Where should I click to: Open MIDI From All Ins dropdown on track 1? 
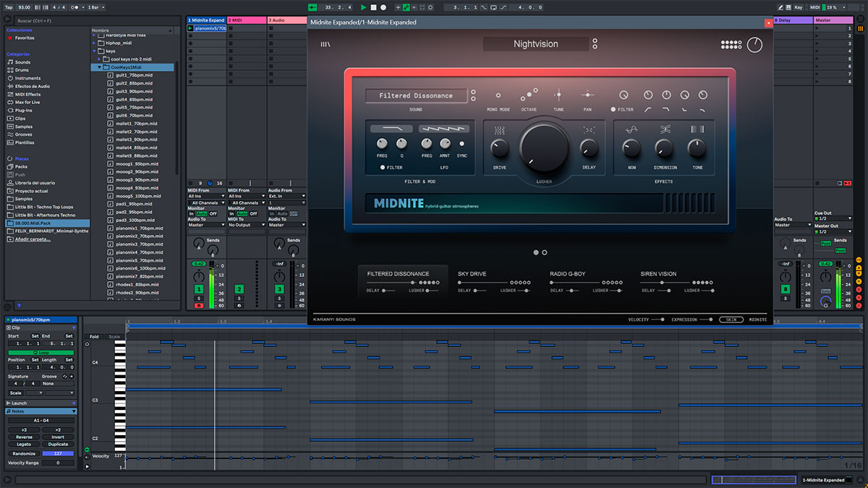pos(206,196)
